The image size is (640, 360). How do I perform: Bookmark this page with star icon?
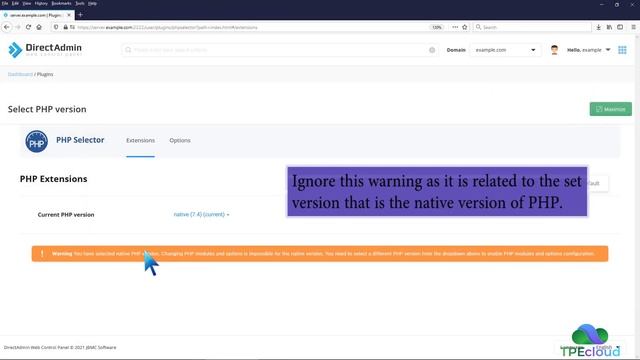pos(464,27)
